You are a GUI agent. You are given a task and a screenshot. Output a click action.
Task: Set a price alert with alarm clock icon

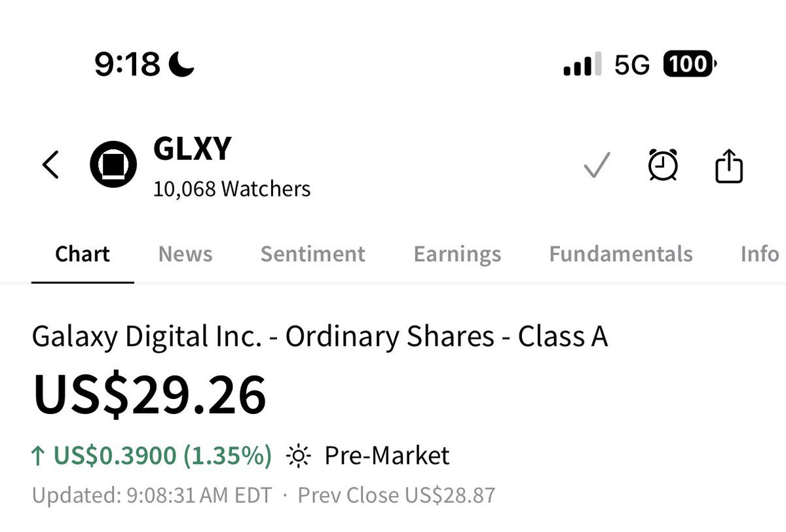click(x=663, y=164)
